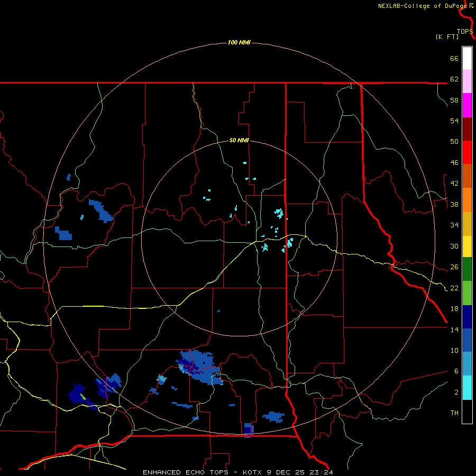
Task: Click the light steel-blue legend swatch
Action: pyautogui.click(x=467, y=364)
